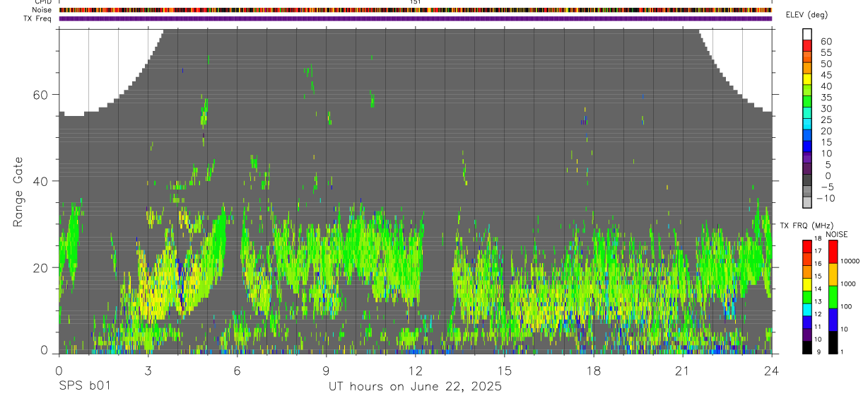The image size is (868, 401).
Task: Click the light gray bottom ELEV bar segment
Action: point(807,202)
